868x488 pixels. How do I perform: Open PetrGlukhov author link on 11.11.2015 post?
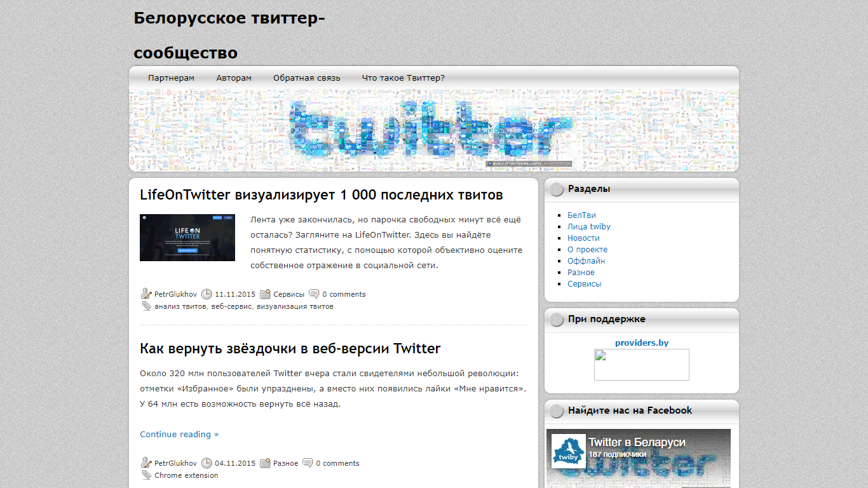(x=175, y=294)
